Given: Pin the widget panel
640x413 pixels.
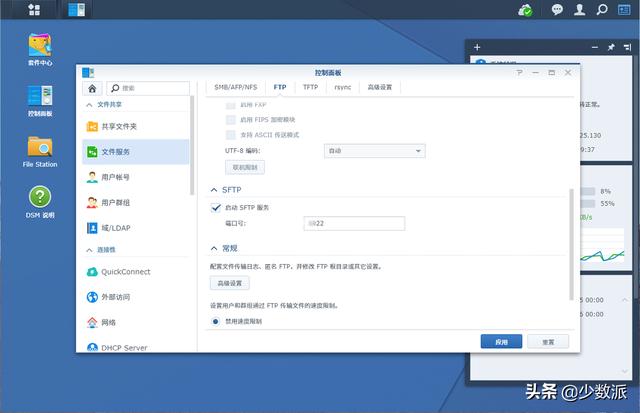Looking at the screenshot, I should (611, 47).
